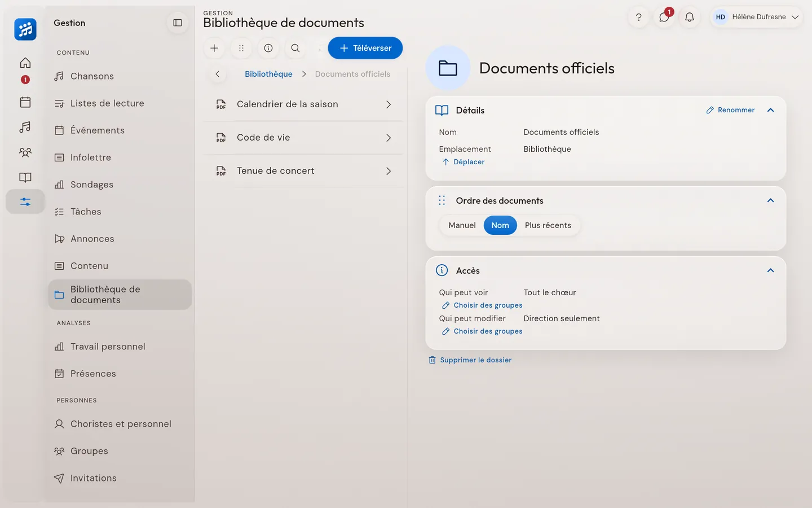
Task: Set document order to Nom
Action: [x=500, y=225]
